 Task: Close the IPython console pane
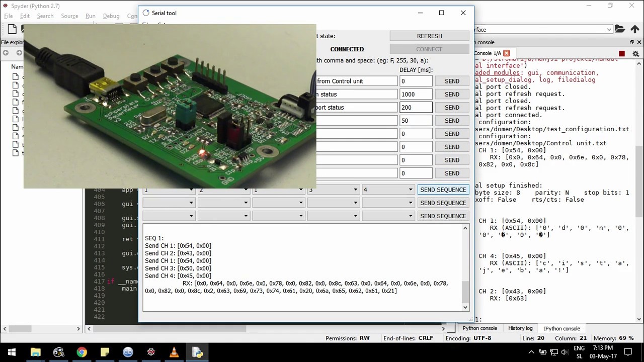coord(639,42)
